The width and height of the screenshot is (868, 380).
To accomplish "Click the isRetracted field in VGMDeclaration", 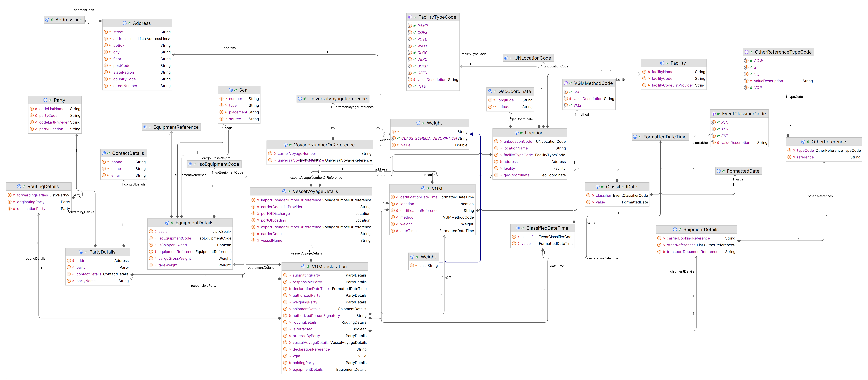I will click(302, 329).
